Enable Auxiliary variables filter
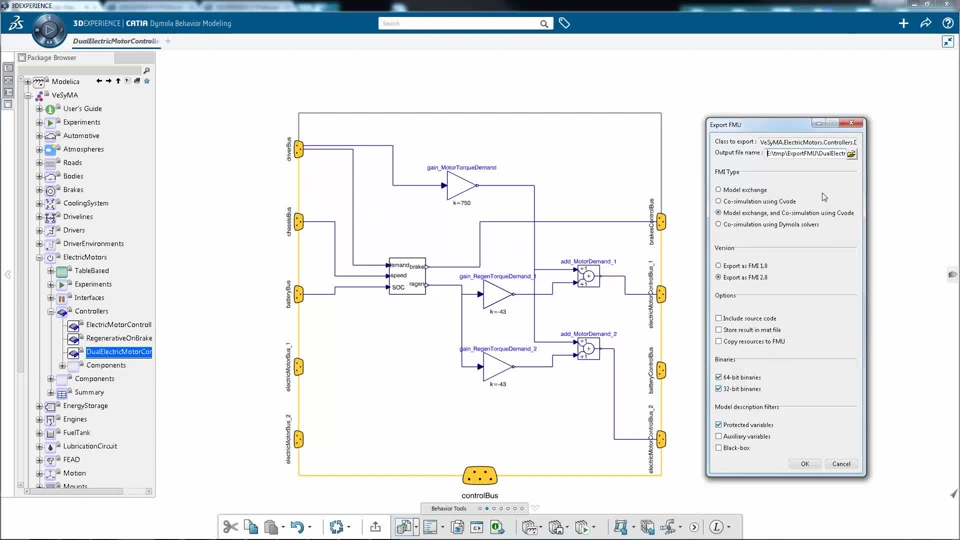 718,437
